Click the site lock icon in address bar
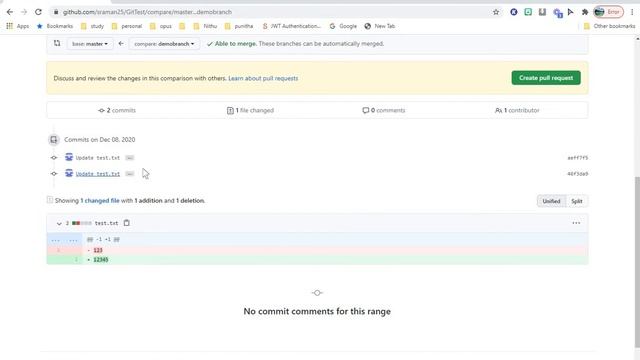The image size is (640, 360). (56, 12)
